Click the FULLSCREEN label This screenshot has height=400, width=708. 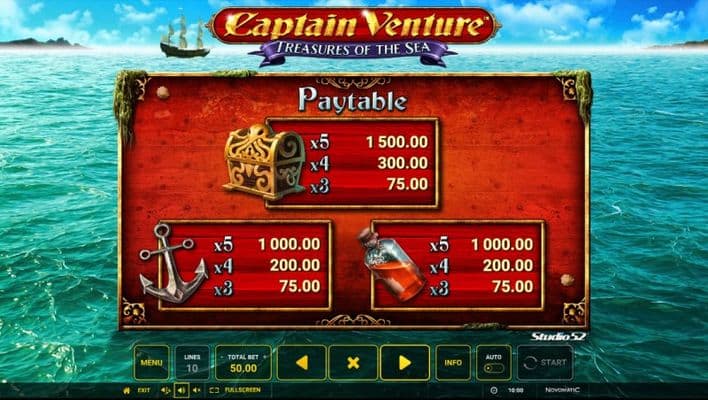(242, 390)
